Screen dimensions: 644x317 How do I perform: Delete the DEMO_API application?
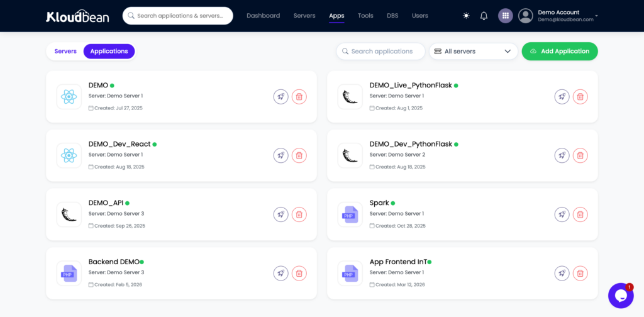click(299, 214)
